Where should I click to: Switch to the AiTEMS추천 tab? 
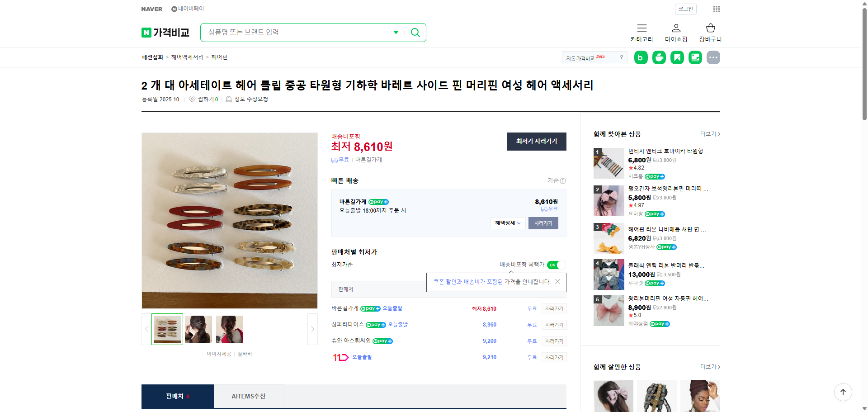[249, 396]
